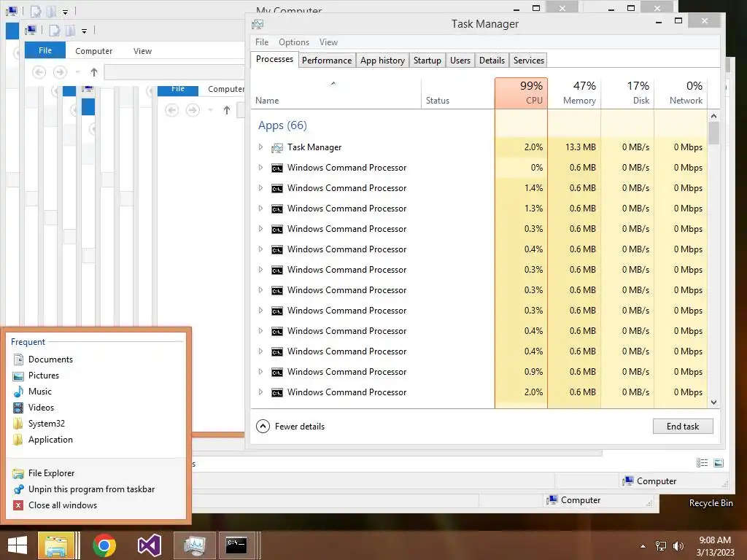Switch to the App history tab
The image size is (747, 560).
pos(382,61)
